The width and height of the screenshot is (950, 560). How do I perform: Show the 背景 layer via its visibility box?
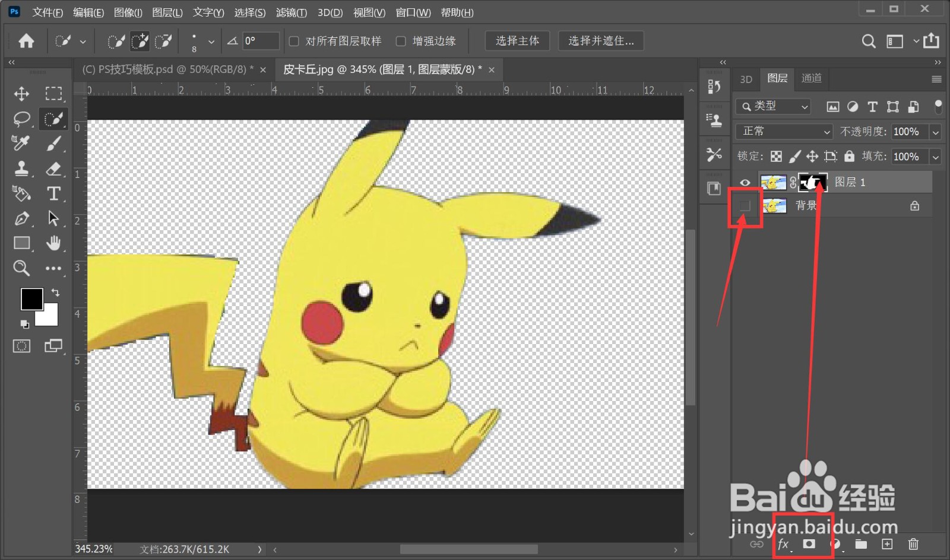[745, 206]
